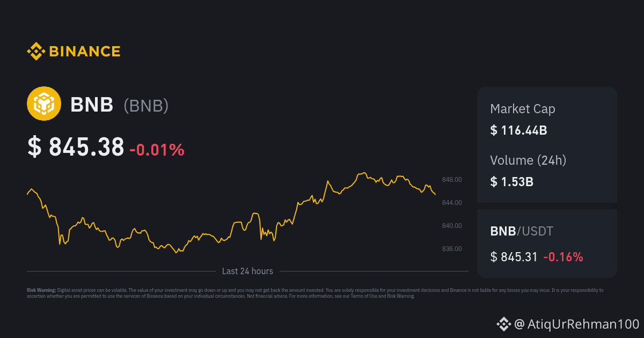Click the Last 24 hours caption
This screenshot has height=338, width=644.
247,271
